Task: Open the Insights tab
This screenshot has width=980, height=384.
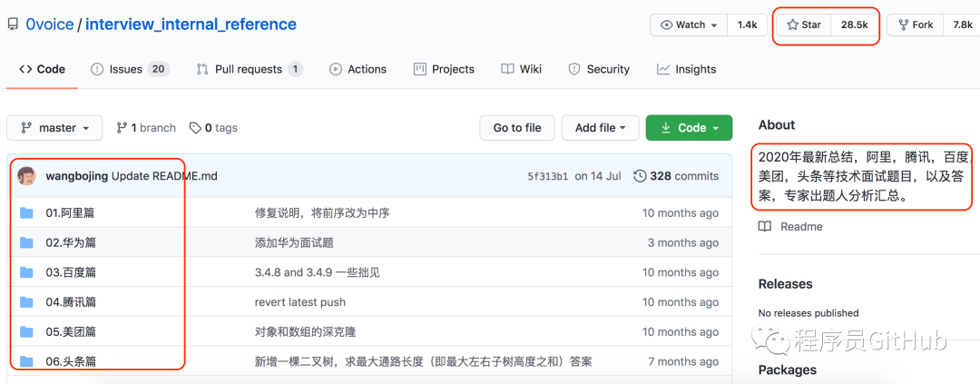Action: (x=686, y=69)
